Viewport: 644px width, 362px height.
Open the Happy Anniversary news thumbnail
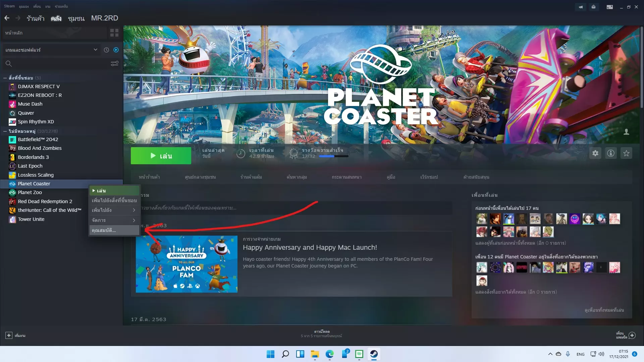pos(186,264)
